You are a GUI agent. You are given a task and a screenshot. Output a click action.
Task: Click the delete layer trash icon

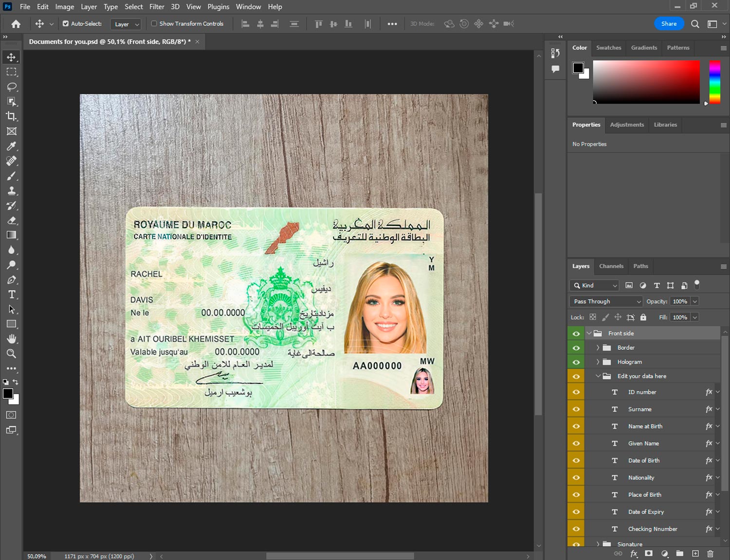[710, 554]
